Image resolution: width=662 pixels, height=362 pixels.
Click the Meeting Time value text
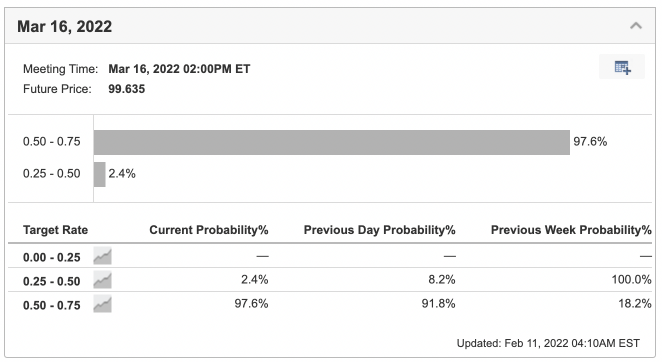(x=179, y=69)
